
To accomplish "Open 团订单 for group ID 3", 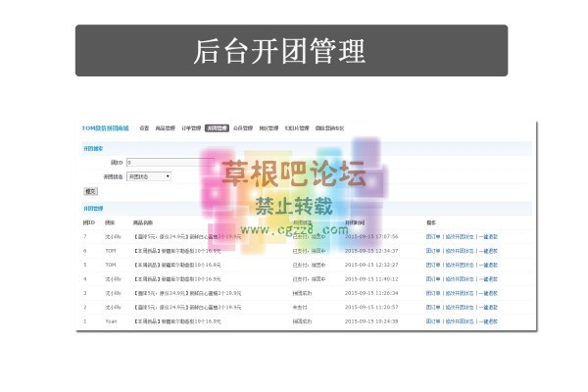I will (433, 293).
